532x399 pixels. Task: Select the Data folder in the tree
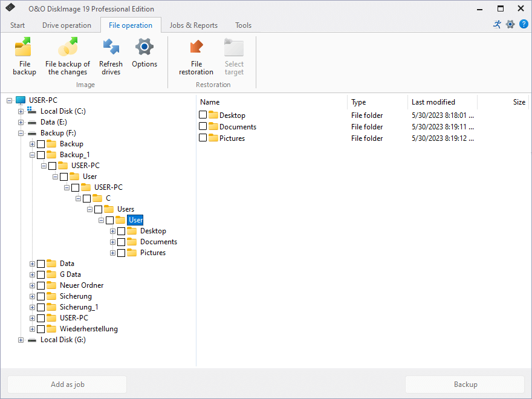click(68, 263)
